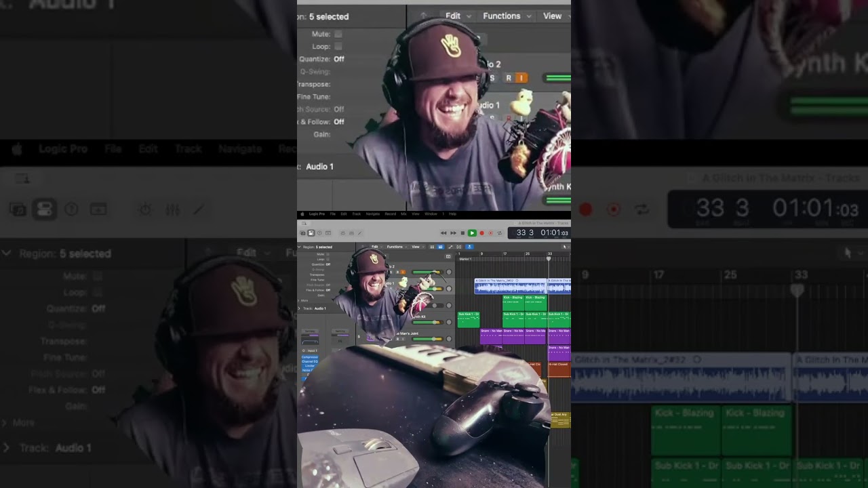Screen dimensions: 868x488
Task: Toggle Show Flex icon in small tracks bar
Action: click(459, 247)
